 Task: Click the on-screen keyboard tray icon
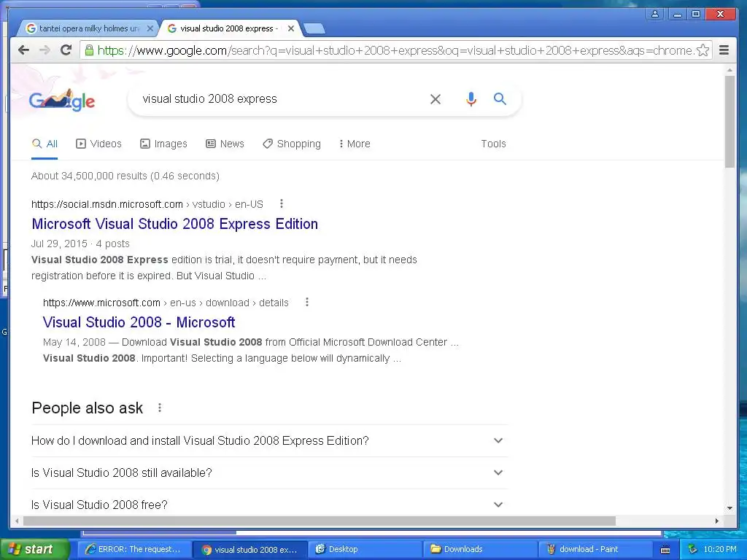pos(665,550)
